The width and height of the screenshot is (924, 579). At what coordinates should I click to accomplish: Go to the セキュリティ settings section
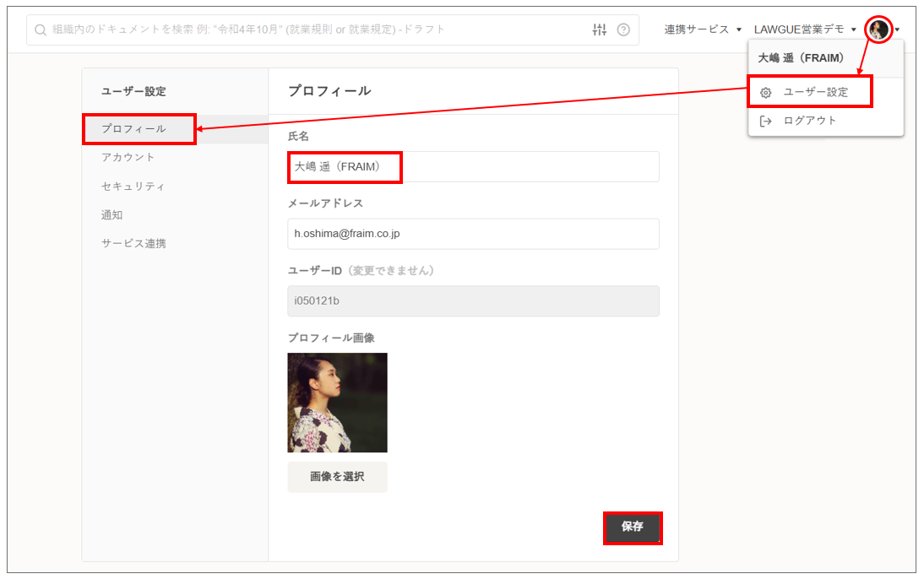(133, 186)
